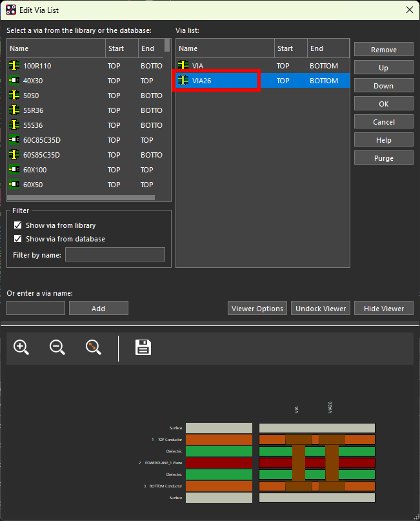Open Viewer Options

[x=257, y=309]
